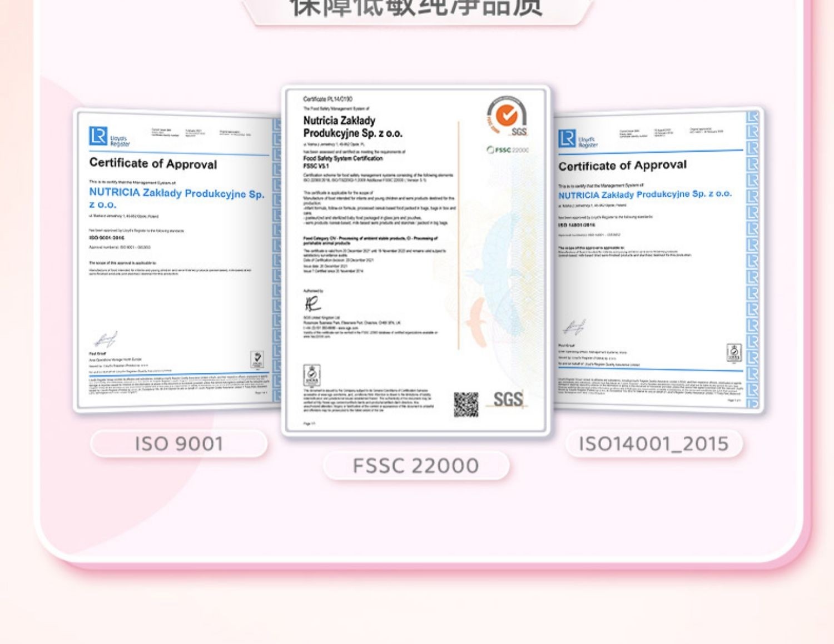Image resolution: width=834 pixels, height=644 pixels.
Task: Click the Lloyd's Register logo on the ISO 9001 certificate
Action: [109, 137]
